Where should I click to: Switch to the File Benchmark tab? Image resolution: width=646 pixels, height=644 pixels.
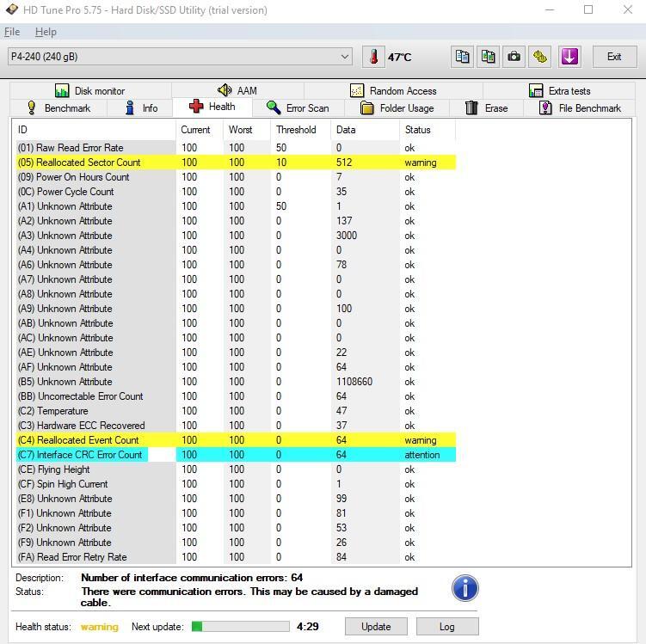point(580,107)
